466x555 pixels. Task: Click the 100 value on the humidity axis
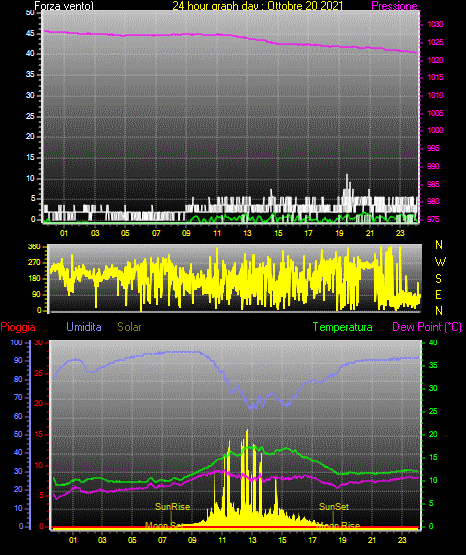click(17, 343)
